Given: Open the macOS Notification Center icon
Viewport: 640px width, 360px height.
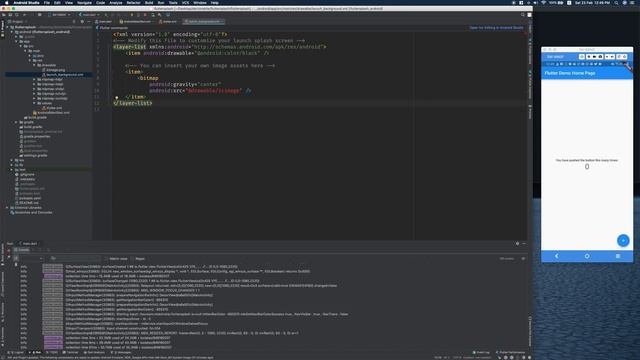Looking at the screenshot, I should [633, 2].
